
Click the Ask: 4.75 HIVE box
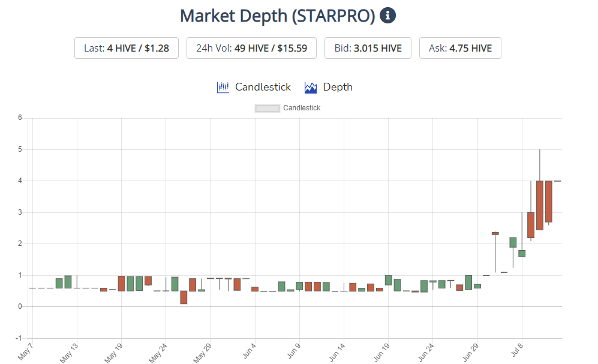(460, 48)
